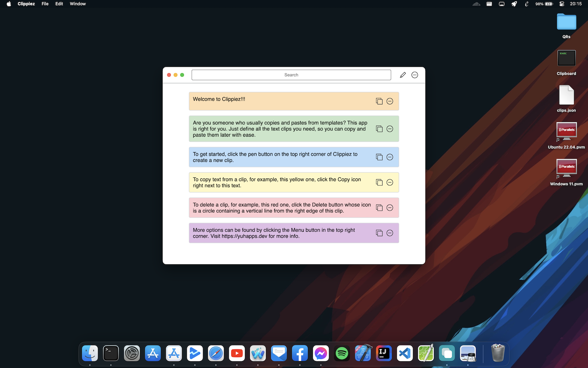
Task: Open the Window menu
Action: pyautogui.click(x=78, y=4)
